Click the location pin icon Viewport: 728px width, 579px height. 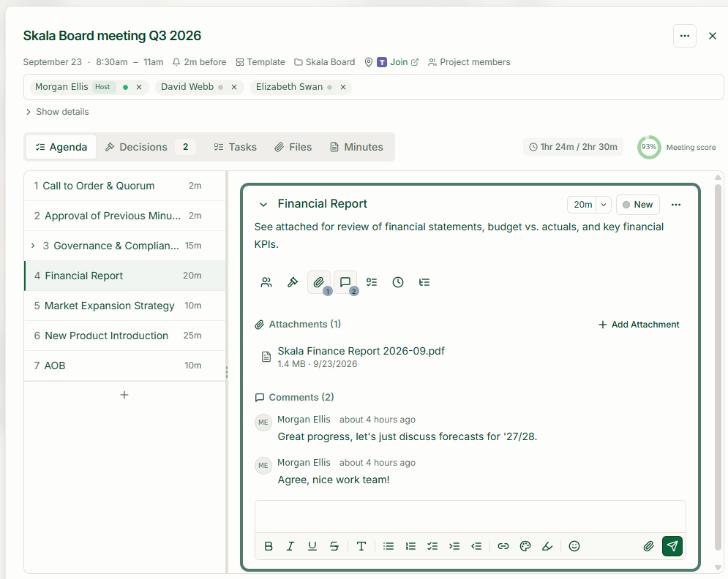tap(368, 62)
